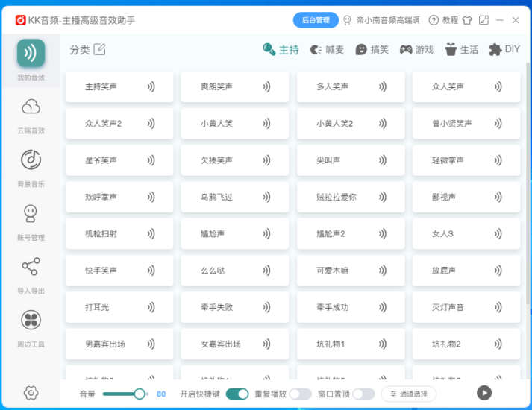Click KK音频 app logo icon
532x410 pixels.
(x=20, y=20)
